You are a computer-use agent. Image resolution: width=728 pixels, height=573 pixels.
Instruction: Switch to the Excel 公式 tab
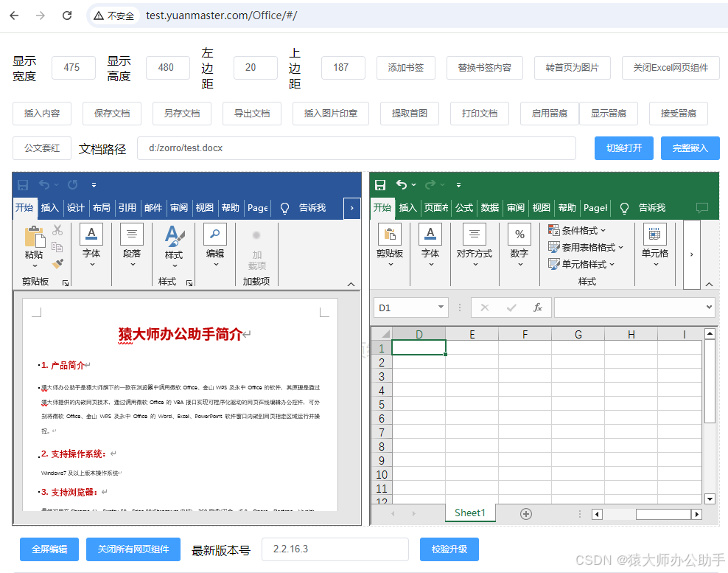tap(463, 208)
